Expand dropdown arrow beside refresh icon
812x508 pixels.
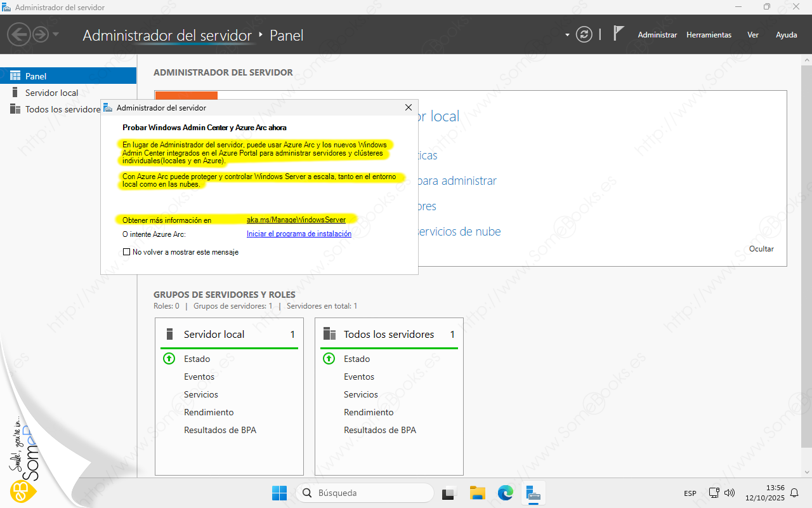pos(567,35)
